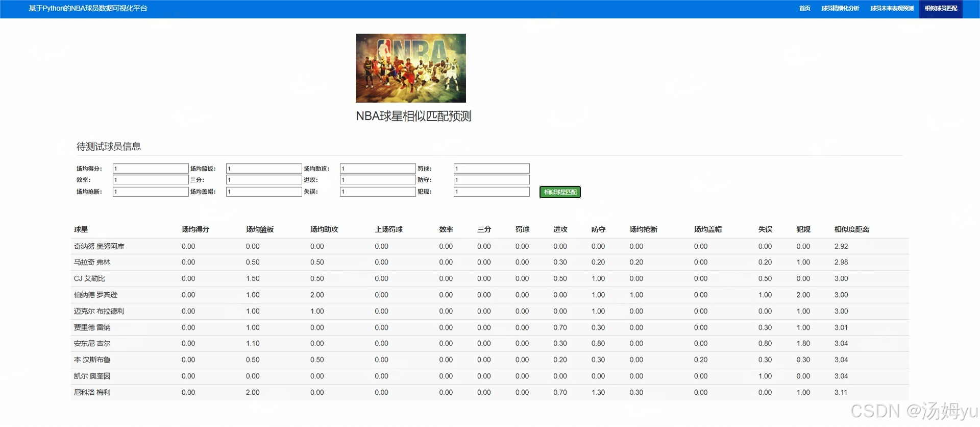
Task: Focus the 防守 input field
Action: pos(492,180)
